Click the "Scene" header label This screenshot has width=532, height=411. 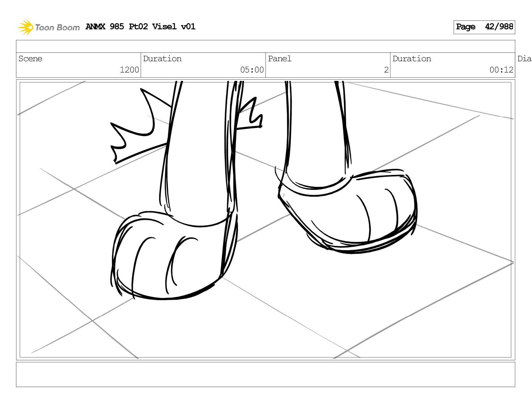click(x=30, y=59)
